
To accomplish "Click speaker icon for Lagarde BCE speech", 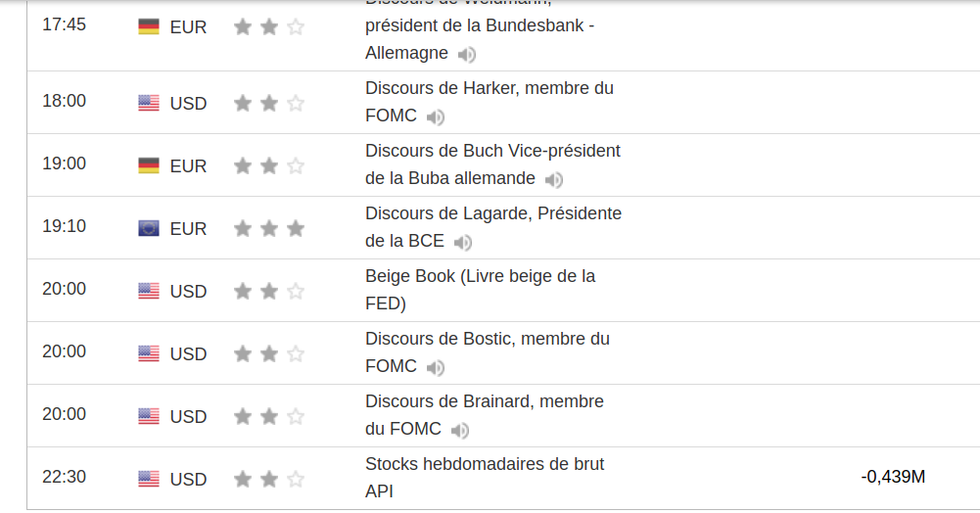I will pos(463,243).
